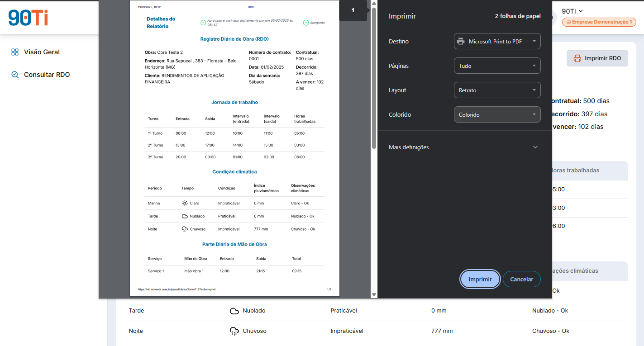
Task: Open Visão Geral in the sidebar
Action: [42, 52]
